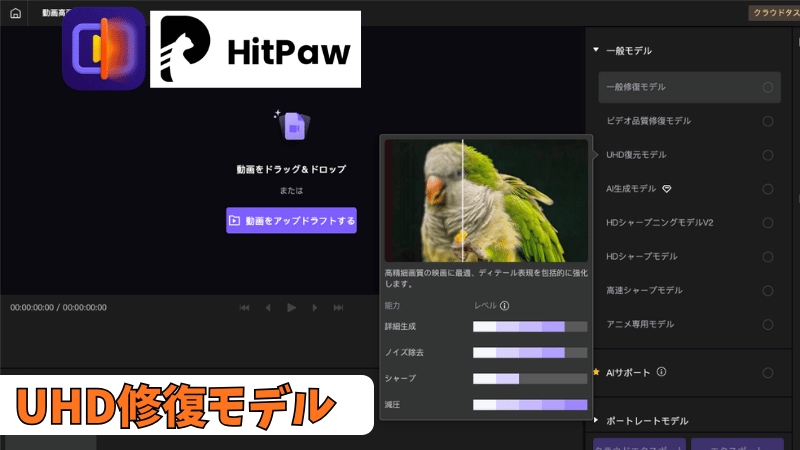Image resolution: width=800 pixels, height=450 pixels.
Task: Click the premium diamond icon beside AI生成モデル
Action: tap(667, 189)
